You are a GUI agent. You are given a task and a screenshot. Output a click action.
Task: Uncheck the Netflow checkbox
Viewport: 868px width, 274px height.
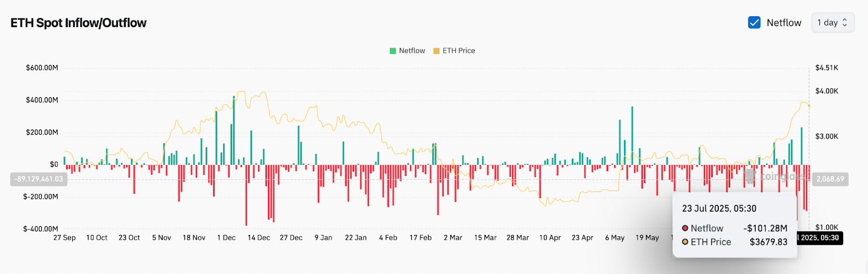click(754, 22)
